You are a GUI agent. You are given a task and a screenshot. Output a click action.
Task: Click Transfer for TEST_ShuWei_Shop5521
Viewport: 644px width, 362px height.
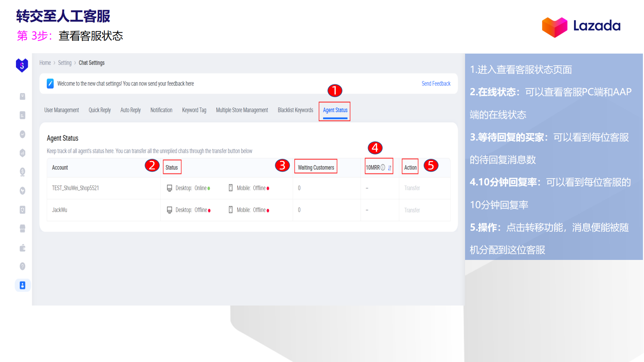pos(412,188)
